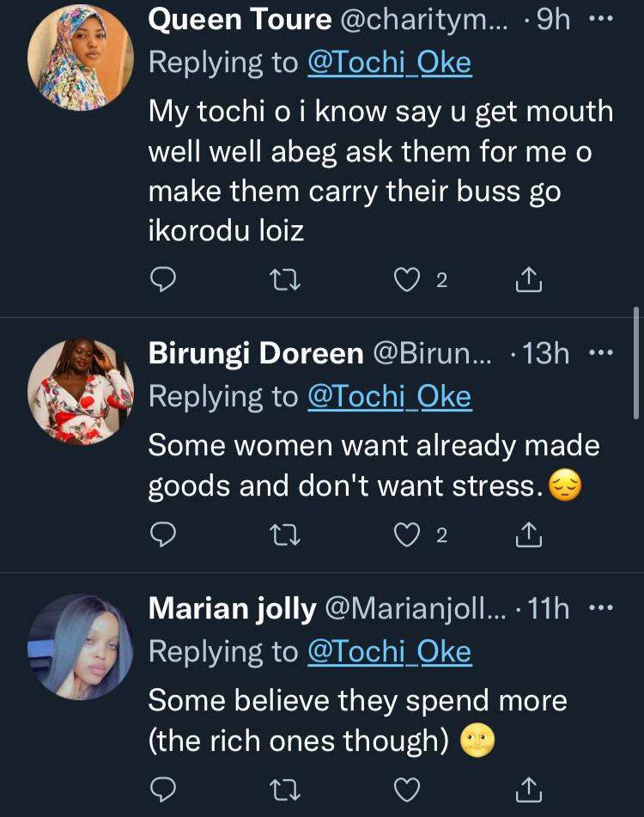644x817 pixels.
Task: View Birungi Doreen's profile picture
Action: (81, 391)
